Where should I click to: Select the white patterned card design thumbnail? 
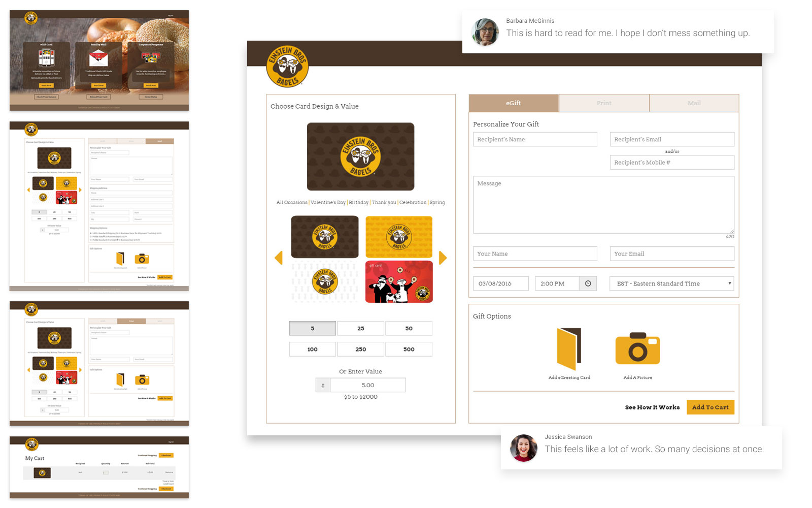point(325,282)
